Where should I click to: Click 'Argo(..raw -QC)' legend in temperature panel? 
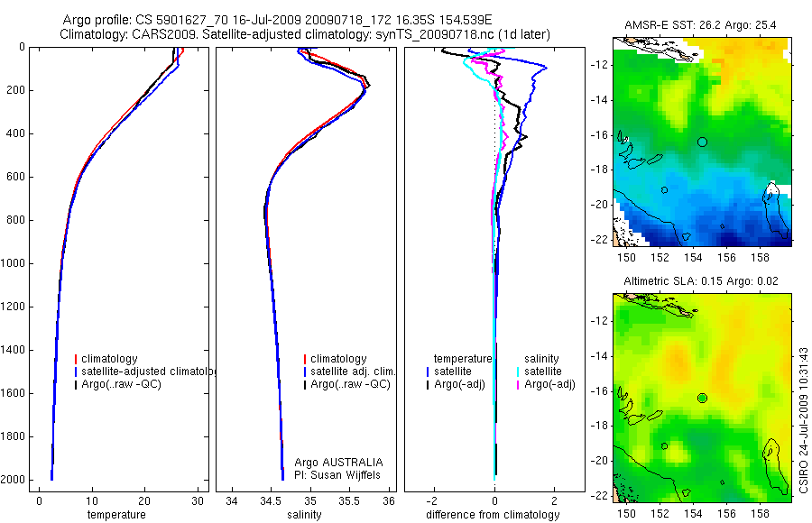[x=121, y=384]
